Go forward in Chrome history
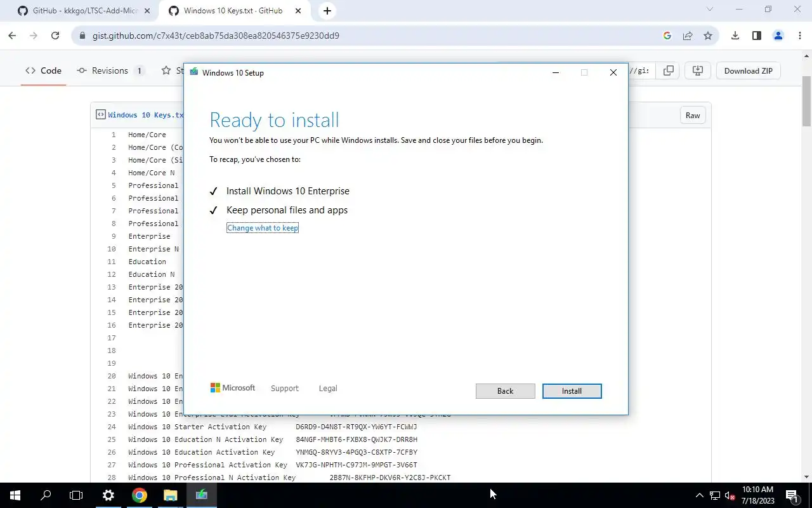The image size is (812, 508). (34, 36)
